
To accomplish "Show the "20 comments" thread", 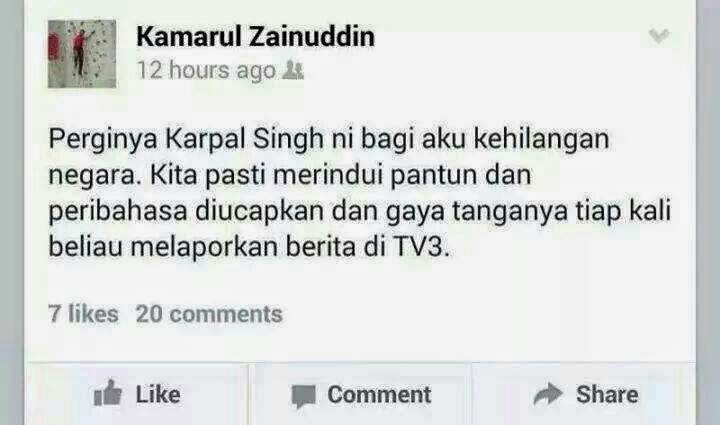I will click(x=209, y=314).
